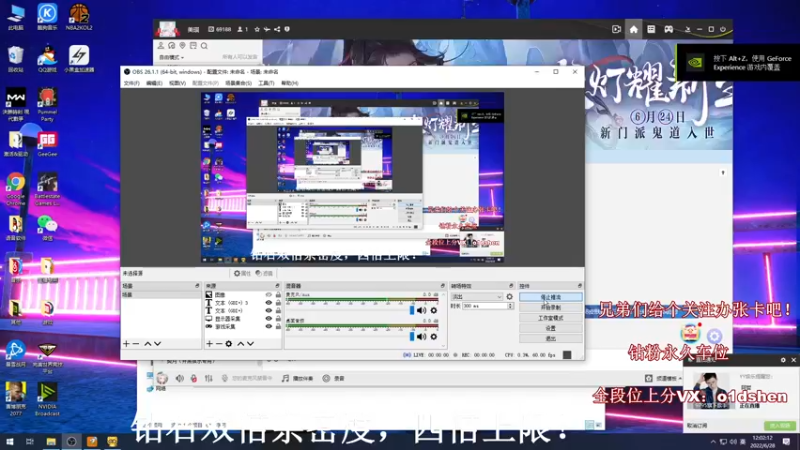Click 属性 button below OBS preview
Image resolution: width=800 pixels, height=450 pixels.
242,273
